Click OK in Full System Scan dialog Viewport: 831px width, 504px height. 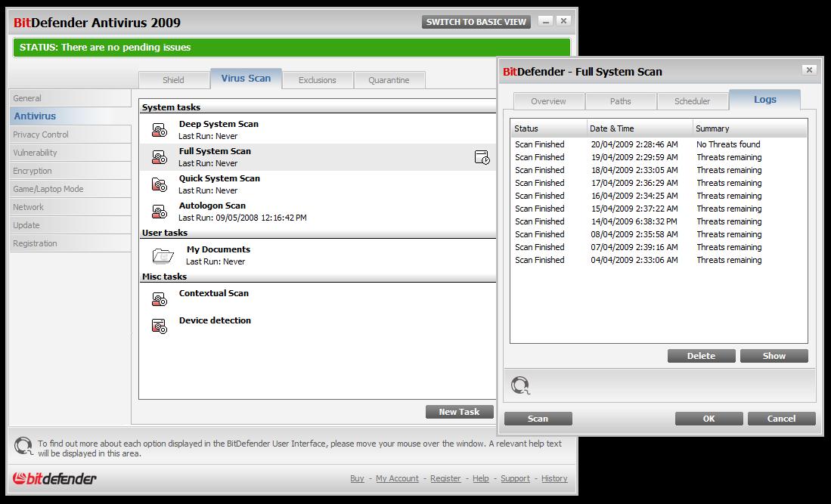709,419
